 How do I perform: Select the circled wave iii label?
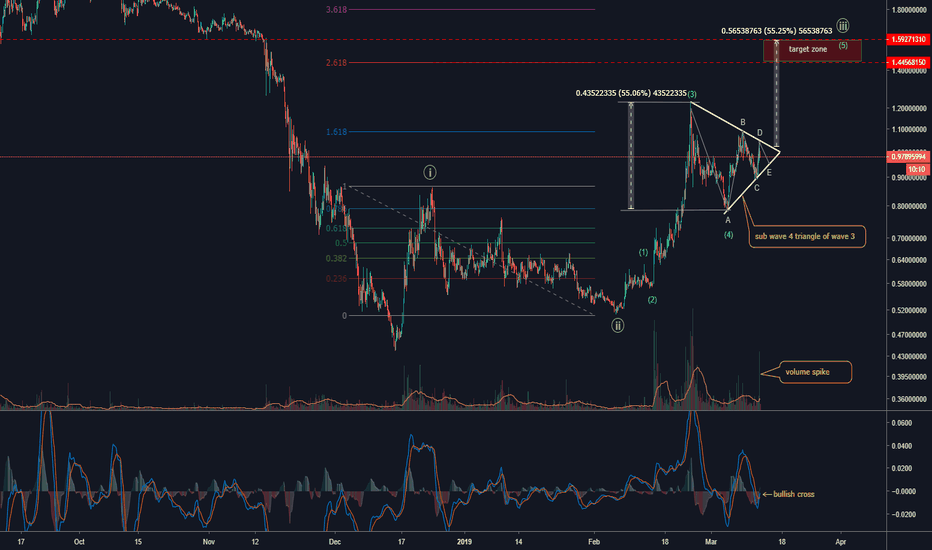843,26
